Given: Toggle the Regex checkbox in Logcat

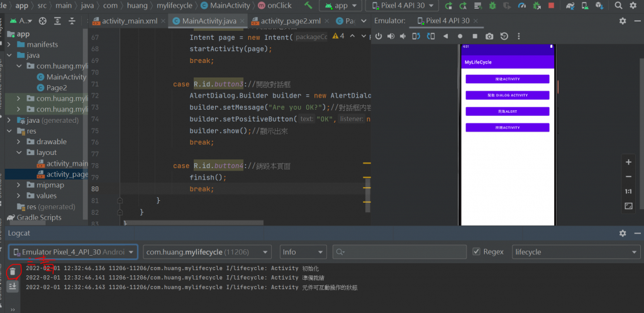Looking at the screenshot, I should (x=477, y=252).
